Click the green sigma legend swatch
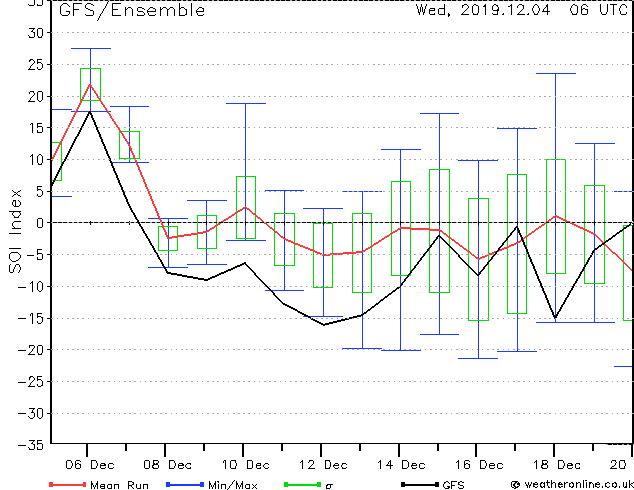Screen dimensions: 634x490 point(302,484)
